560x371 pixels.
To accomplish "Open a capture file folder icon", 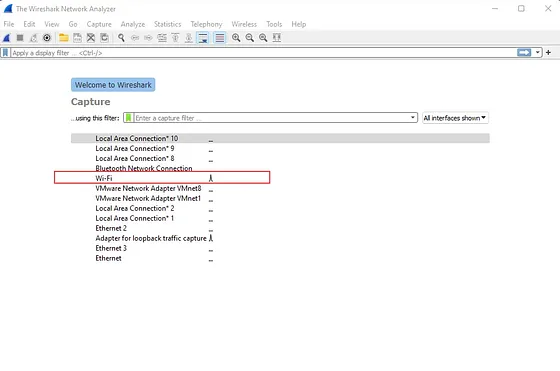I will (64, 37).
